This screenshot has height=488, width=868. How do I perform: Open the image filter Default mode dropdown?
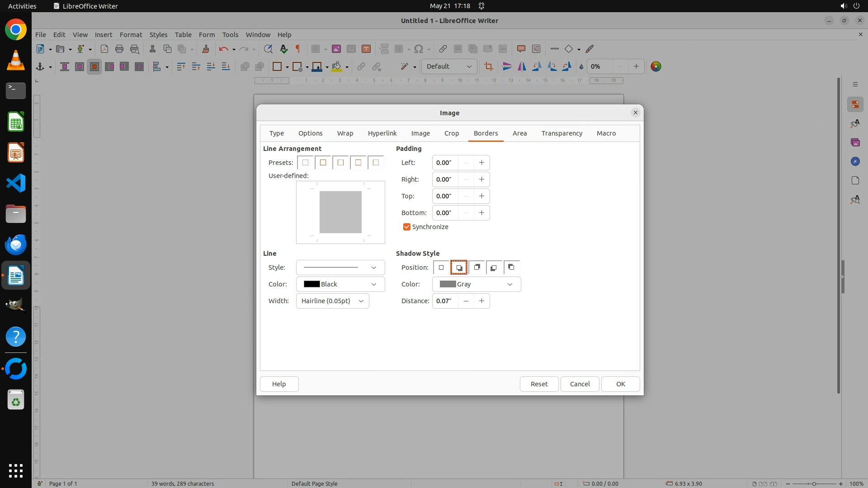(x=449, y=67)
